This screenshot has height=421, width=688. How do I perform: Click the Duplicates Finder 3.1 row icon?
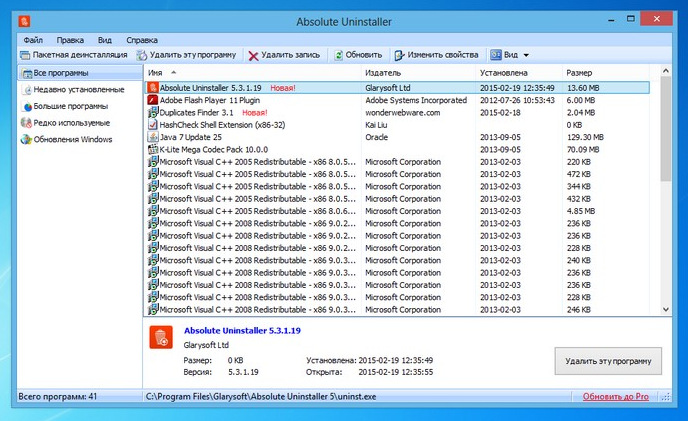tap(153, 112)
